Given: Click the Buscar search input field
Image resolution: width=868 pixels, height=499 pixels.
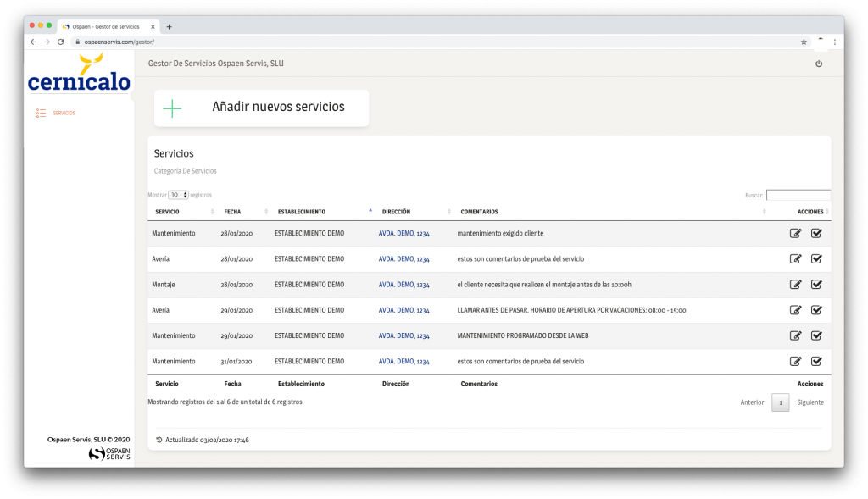Looking at the screenshot, I should [798, 195].
